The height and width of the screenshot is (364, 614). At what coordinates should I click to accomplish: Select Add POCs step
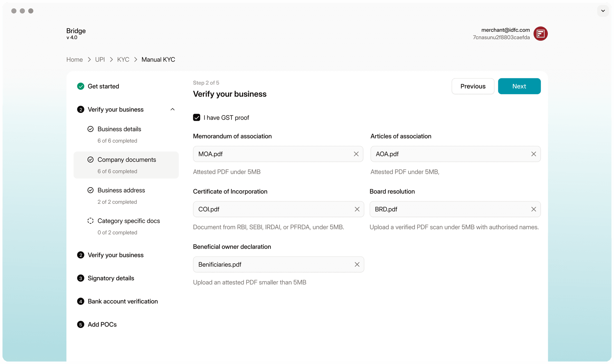[102, 325]
